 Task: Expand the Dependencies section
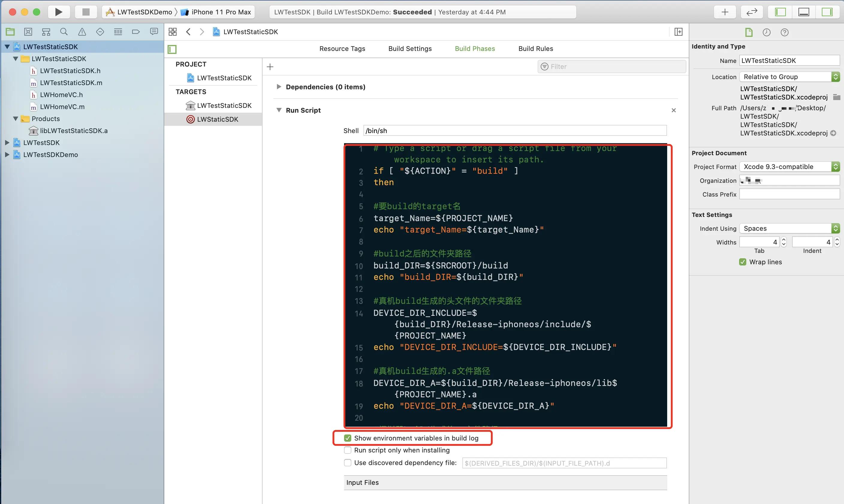(x=278, y=87)
